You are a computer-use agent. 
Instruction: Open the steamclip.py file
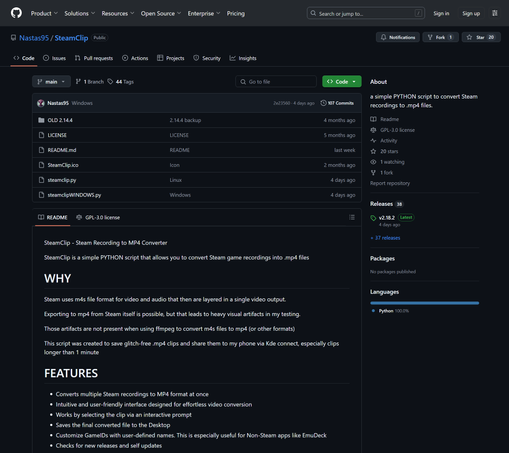coord(62,180)
